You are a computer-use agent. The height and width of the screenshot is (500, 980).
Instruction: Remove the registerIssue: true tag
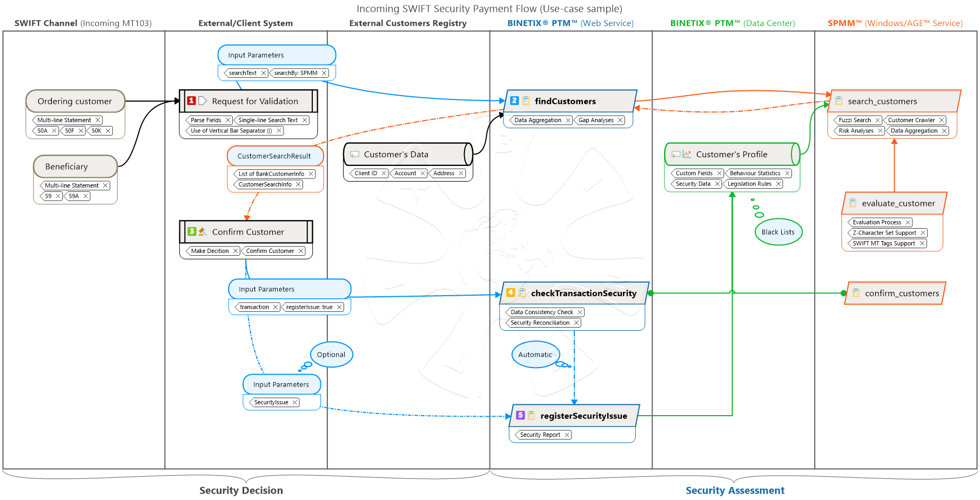339,307
